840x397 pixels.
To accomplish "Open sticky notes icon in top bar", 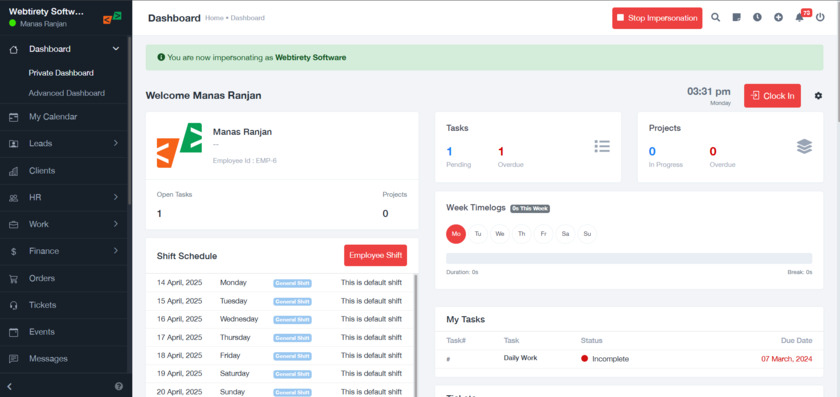I will tap(736, 18).
